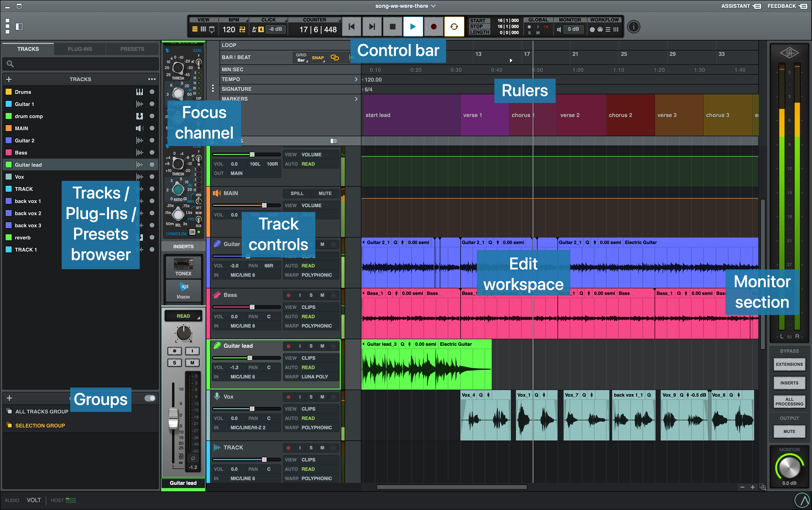This screenshot has height=510, width=812.
Task: Open the zoom magnifier at bottom right
Action: tap(763, 487)
